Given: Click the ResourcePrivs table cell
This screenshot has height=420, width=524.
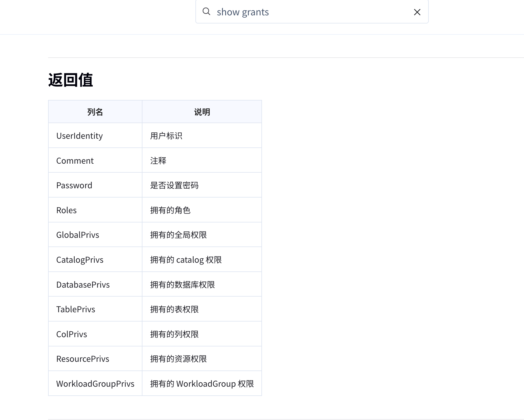Looking at the screenshot, I should (83, 359).
